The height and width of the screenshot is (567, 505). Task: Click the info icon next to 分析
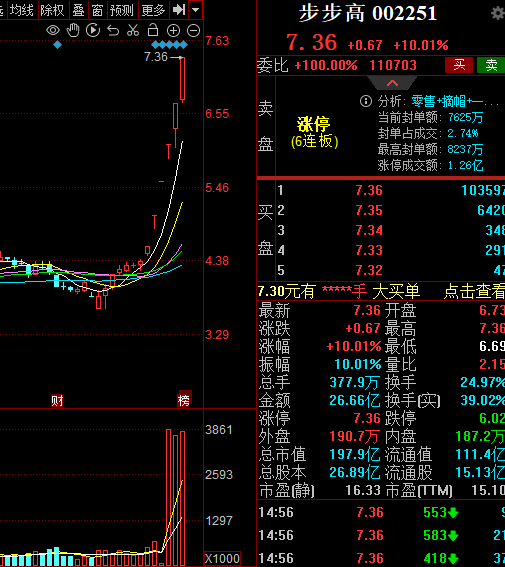tap(366, 101)
